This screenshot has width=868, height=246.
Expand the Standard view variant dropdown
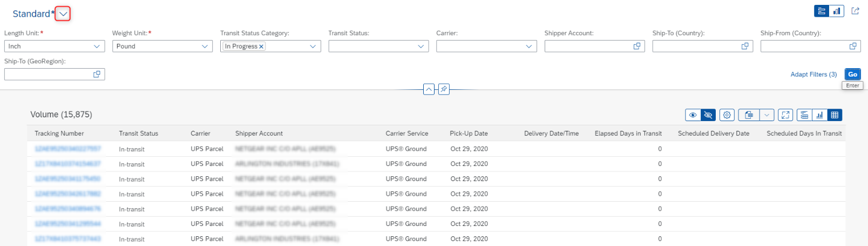click(x=64, y=14)
